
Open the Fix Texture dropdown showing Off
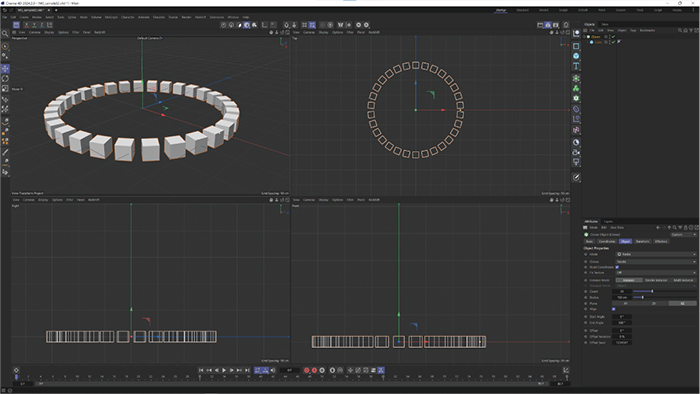click(x=656, y=273)
